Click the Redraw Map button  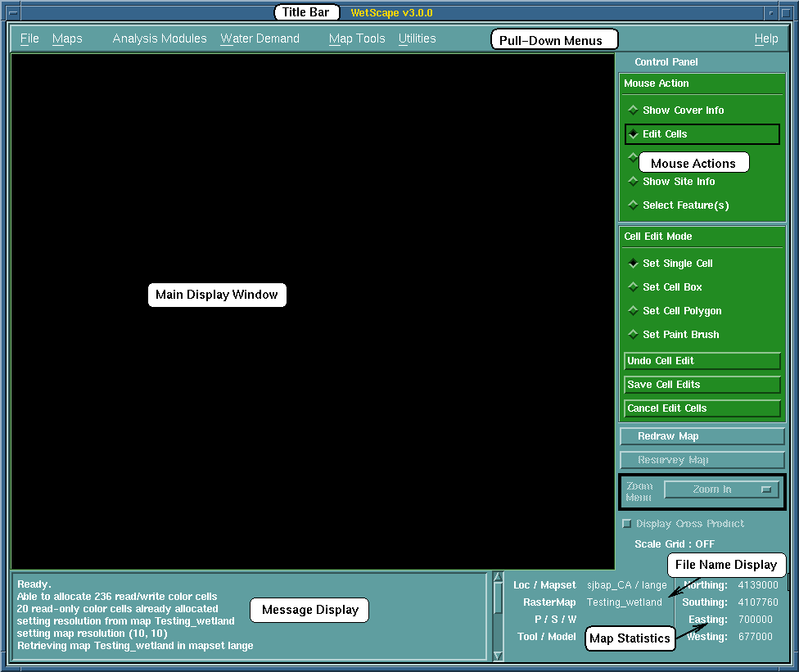(702, 436)
